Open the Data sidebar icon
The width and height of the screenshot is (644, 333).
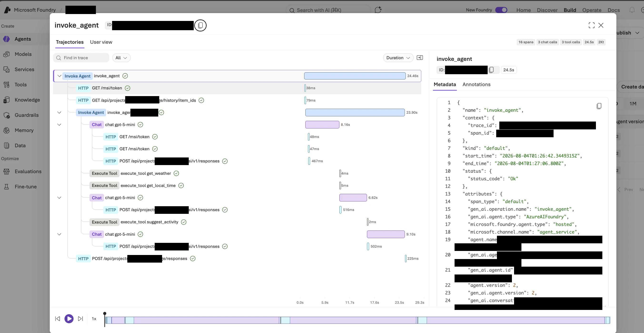(x=6, y=146)
